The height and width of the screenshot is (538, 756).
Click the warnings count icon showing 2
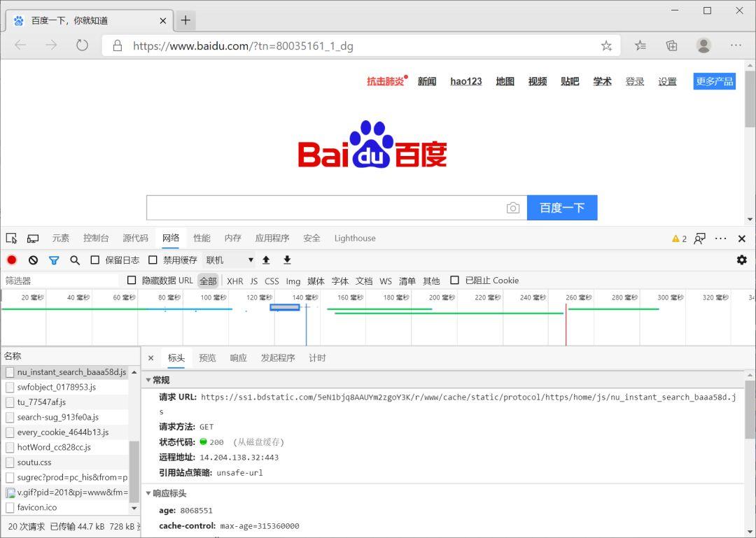pyautogui.click(x=679, y=239)
